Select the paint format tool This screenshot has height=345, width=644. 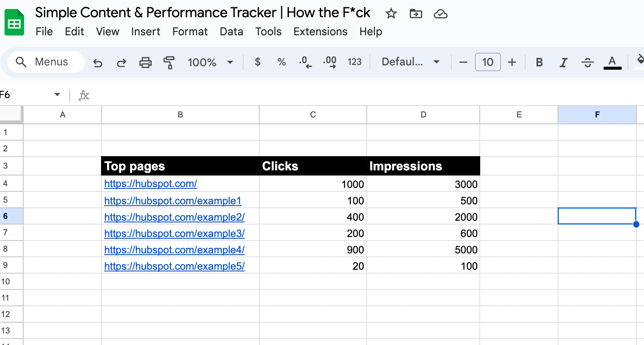(x=169, y=63)
